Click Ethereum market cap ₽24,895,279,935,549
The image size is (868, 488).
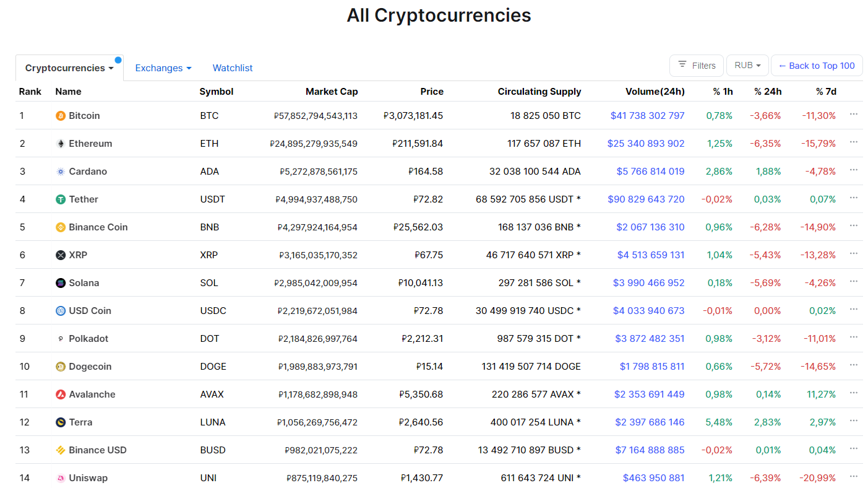tap(314, 144)
